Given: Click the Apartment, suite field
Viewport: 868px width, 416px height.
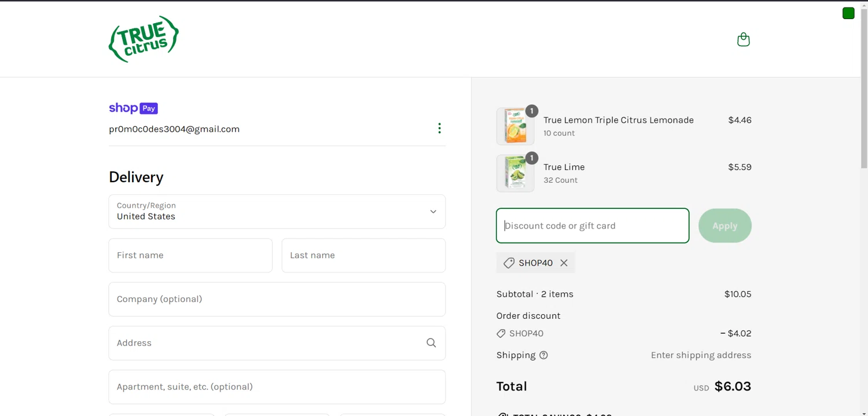Looking at the screenshot, I should [277, 387].
